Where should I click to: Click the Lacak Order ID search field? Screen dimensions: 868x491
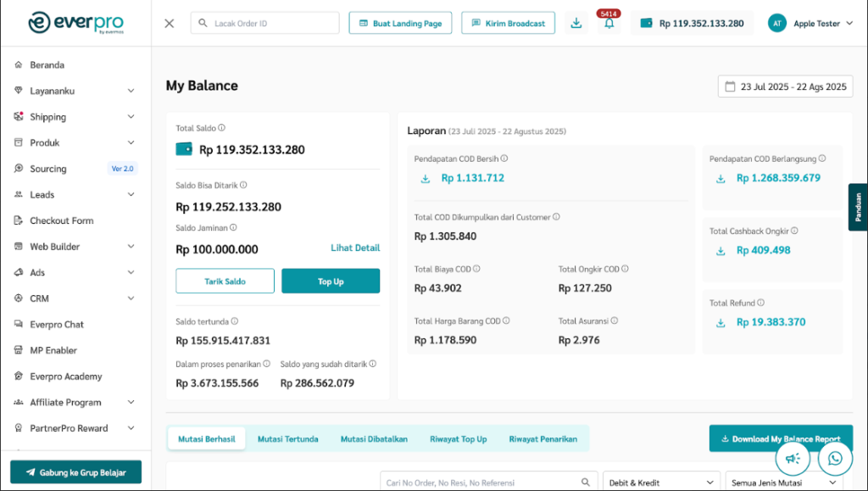264,23
